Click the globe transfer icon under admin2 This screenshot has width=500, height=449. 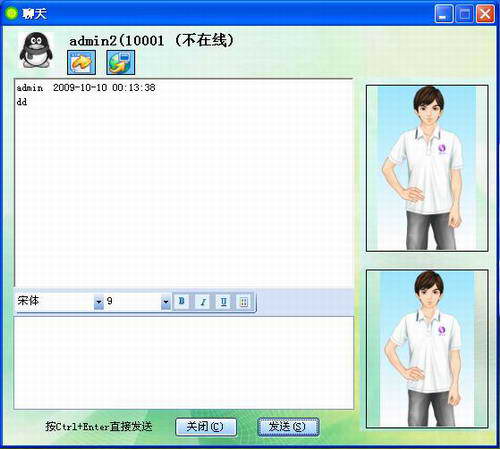coord(120,62)
